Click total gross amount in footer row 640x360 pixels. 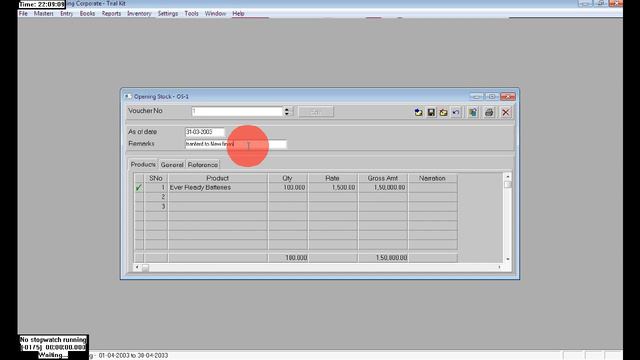tap(383, 258)
